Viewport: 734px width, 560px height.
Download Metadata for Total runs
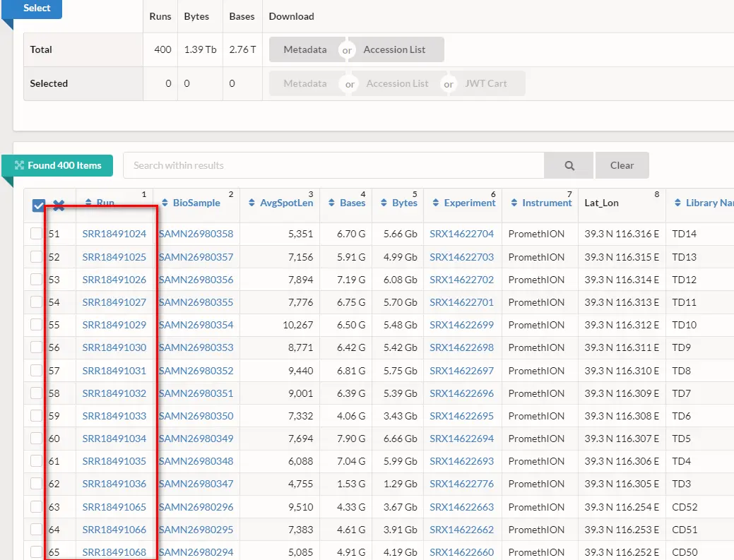pyautogui.click(x=305, y=49)
